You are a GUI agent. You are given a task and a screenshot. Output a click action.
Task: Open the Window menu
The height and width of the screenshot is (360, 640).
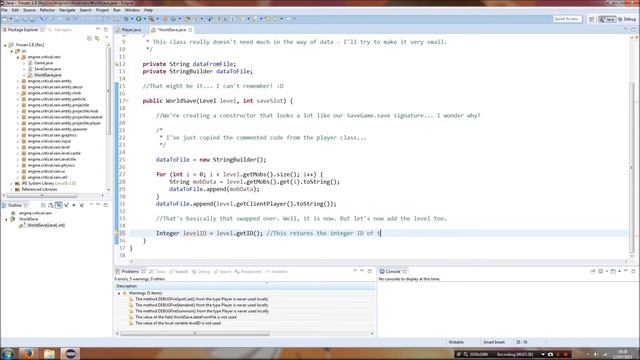point(132,10)
